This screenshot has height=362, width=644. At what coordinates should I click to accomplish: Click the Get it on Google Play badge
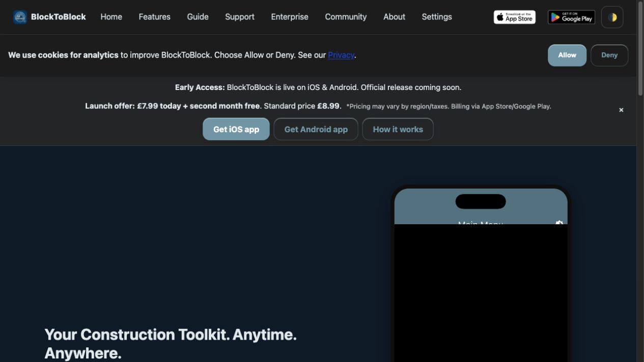point(571,17)
